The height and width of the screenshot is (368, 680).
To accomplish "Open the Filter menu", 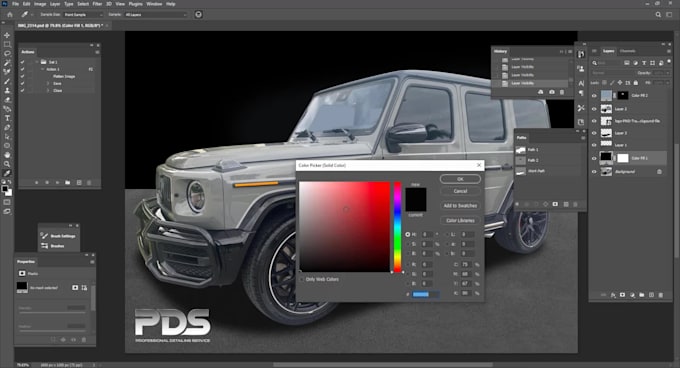I will point(97,4).
